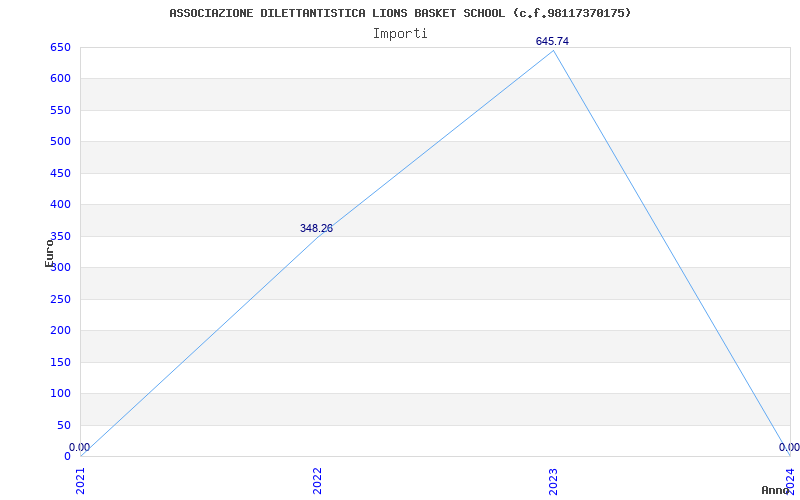Click the 450 y-axis tick

(60, 173)
